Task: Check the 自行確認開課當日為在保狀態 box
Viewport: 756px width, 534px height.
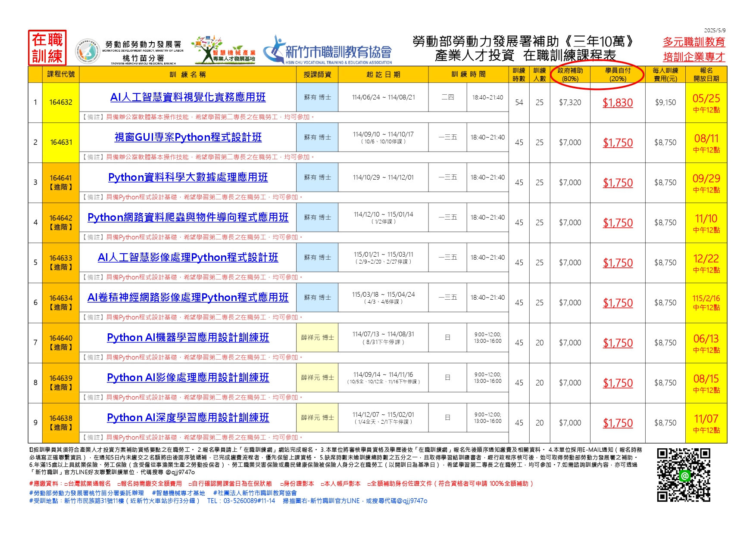Action: [x=190, y=484]
